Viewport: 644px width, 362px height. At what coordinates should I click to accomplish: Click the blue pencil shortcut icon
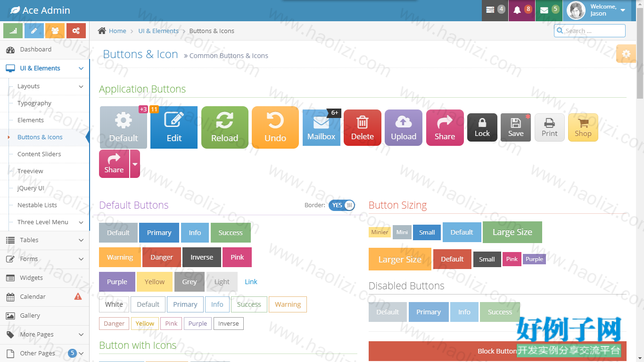pos(34,31)
